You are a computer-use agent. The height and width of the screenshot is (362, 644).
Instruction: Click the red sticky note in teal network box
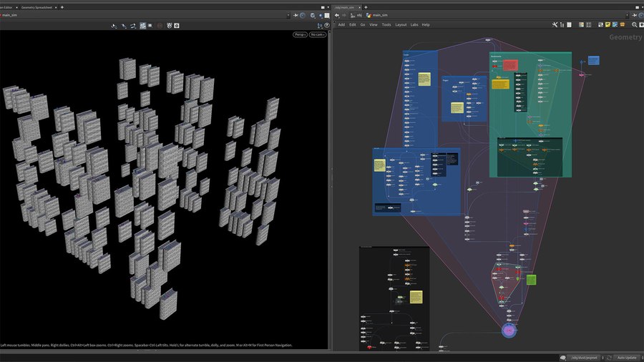pos(509,65)
